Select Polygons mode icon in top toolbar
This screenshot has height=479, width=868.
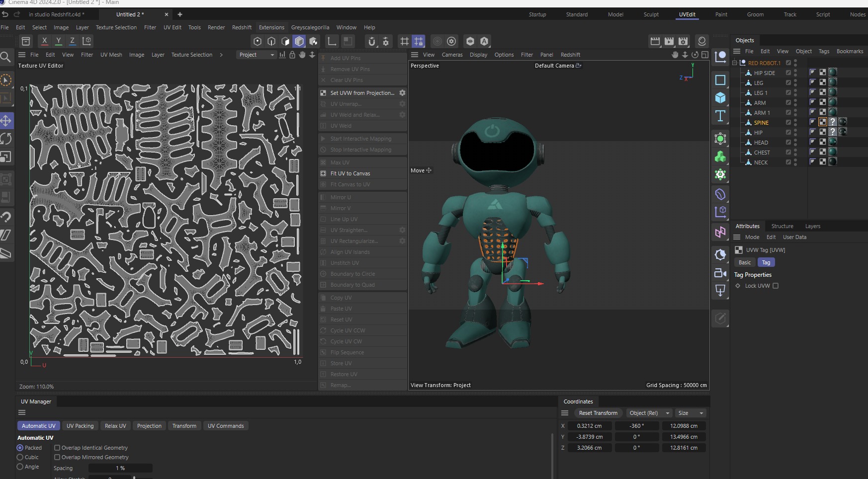point(285,41)
